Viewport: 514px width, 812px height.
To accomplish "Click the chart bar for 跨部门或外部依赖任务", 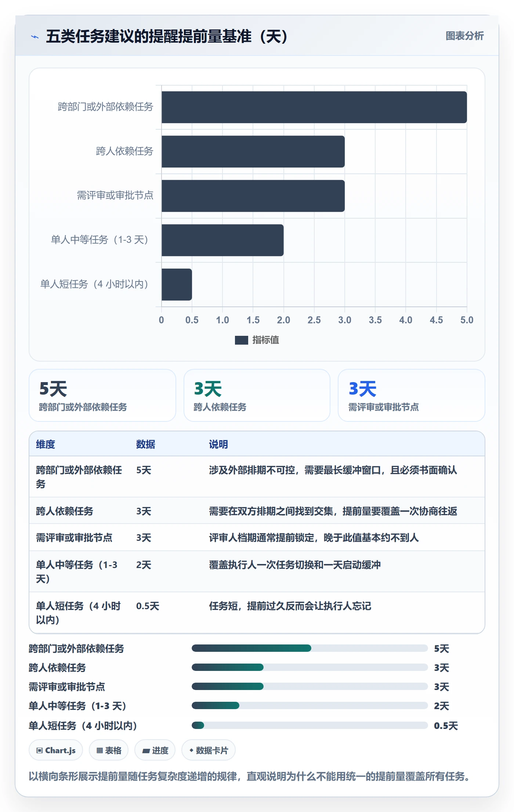I will pos(314,107).
